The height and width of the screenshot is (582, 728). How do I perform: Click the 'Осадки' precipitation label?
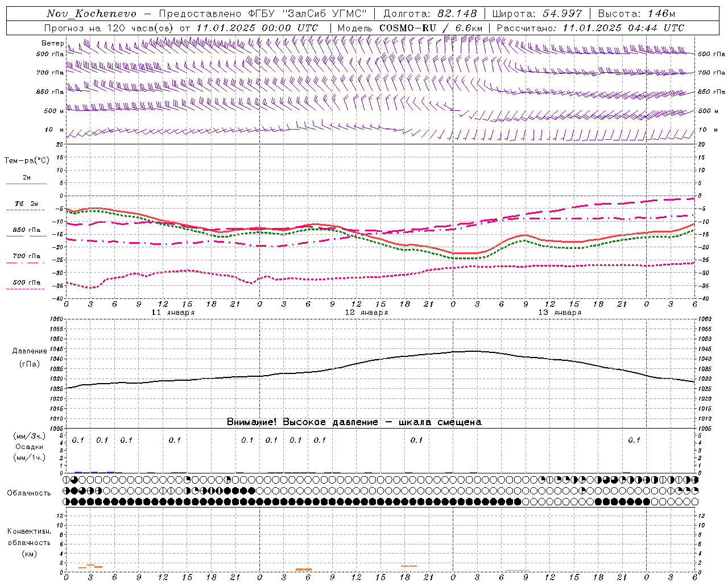30,447
